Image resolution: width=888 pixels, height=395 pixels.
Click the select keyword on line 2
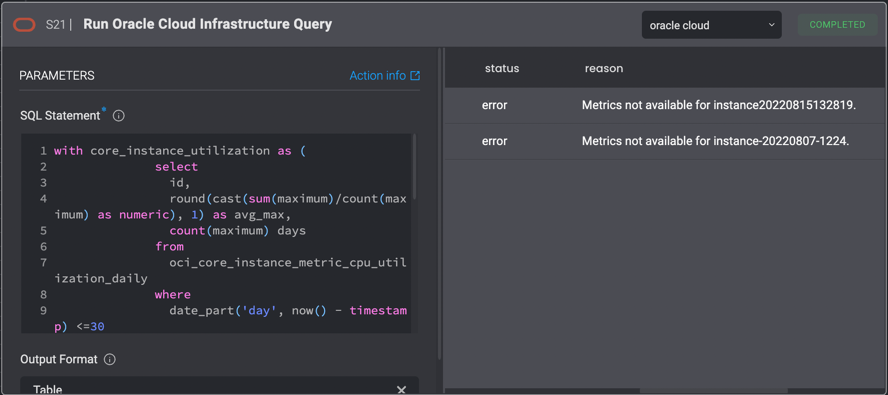[x=176, y=167]
